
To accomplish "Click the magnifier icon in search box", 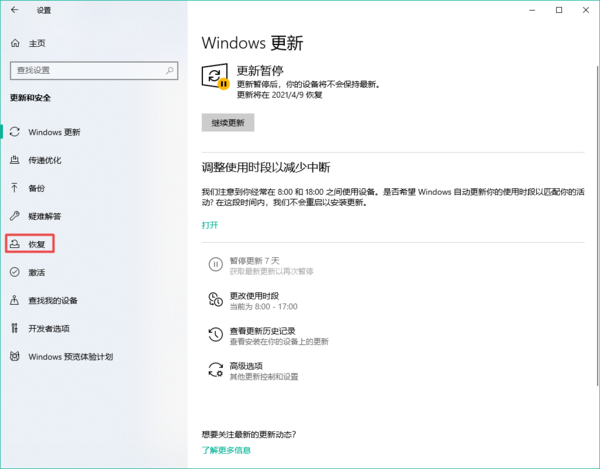I will coord(170,70).
